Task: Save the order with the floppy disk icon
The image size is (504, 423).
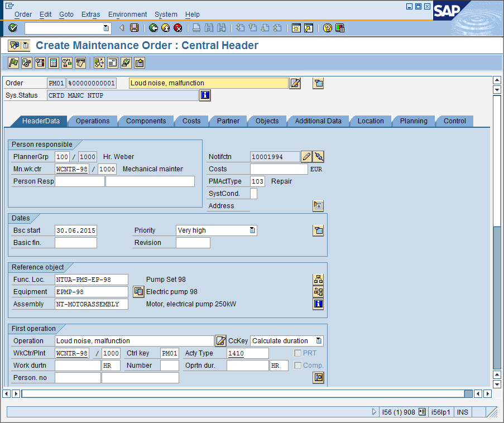Action: [x=134, y=28]
